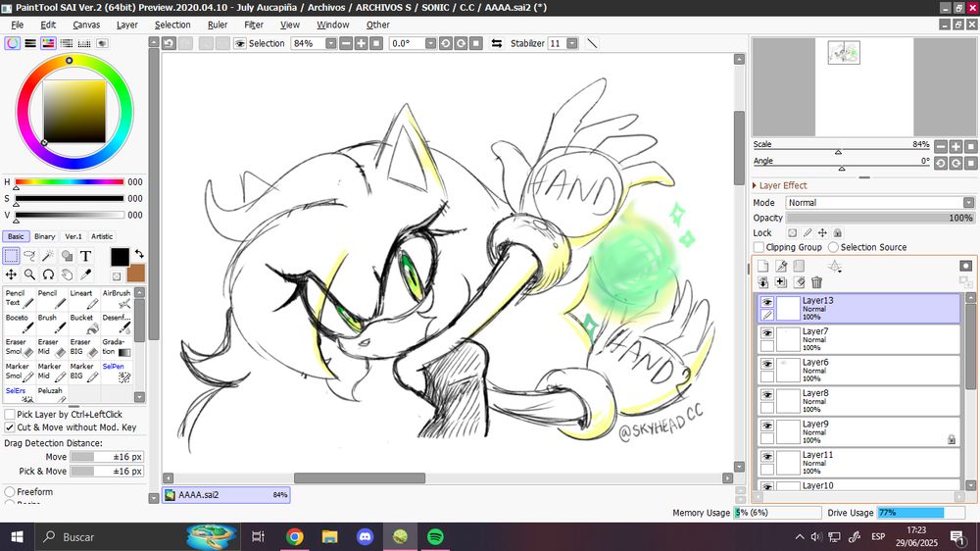Select the Freeform radio option

[10, 491]
